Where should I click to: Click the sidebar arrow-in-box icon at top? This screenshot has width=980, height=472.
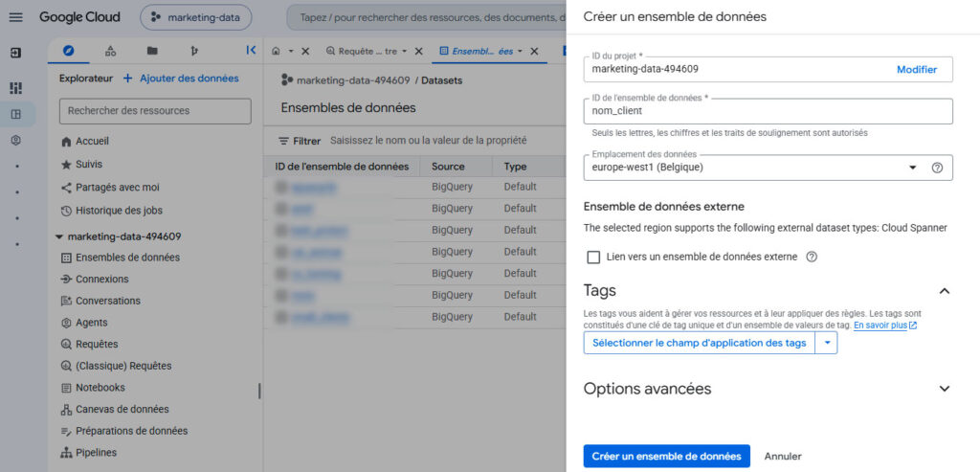[16, 54]
